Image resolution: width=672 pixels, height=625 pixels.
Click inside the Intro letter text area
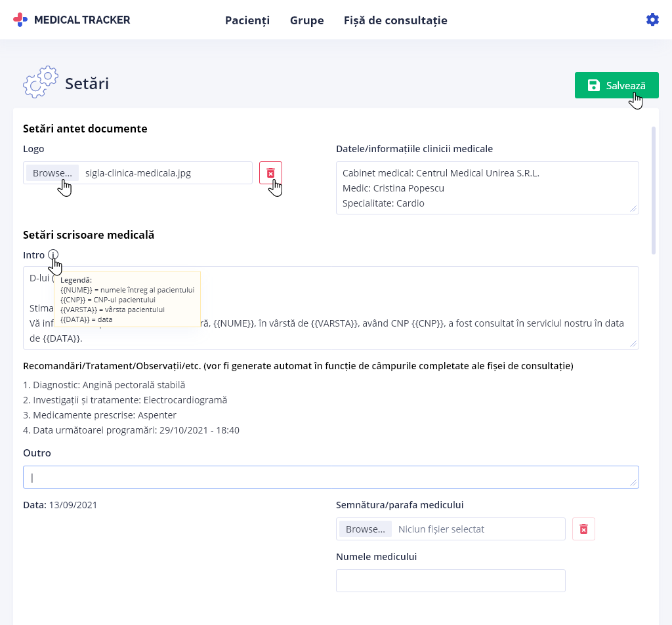coord(331,308)
